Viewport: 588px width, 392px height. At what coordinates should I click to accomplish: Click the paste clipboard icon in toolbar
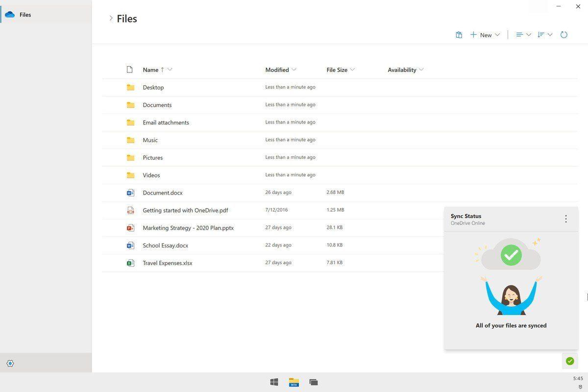459,35
